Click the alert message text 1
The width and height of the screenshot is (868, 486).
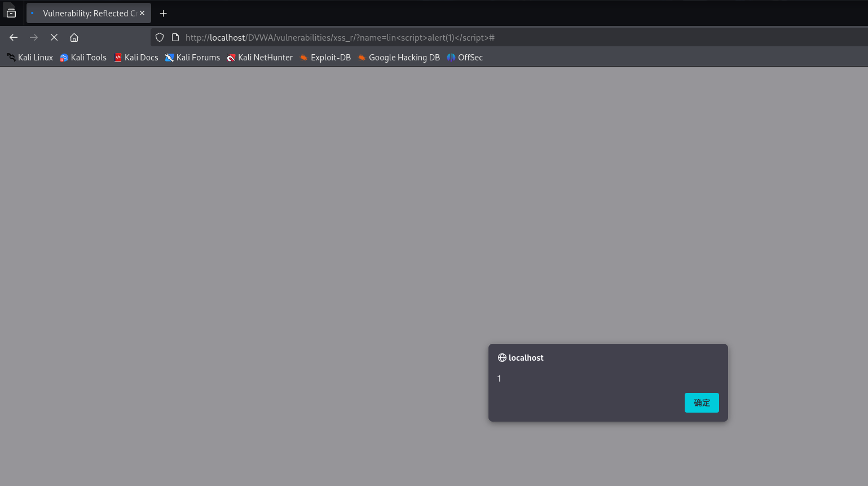point(499,379)
